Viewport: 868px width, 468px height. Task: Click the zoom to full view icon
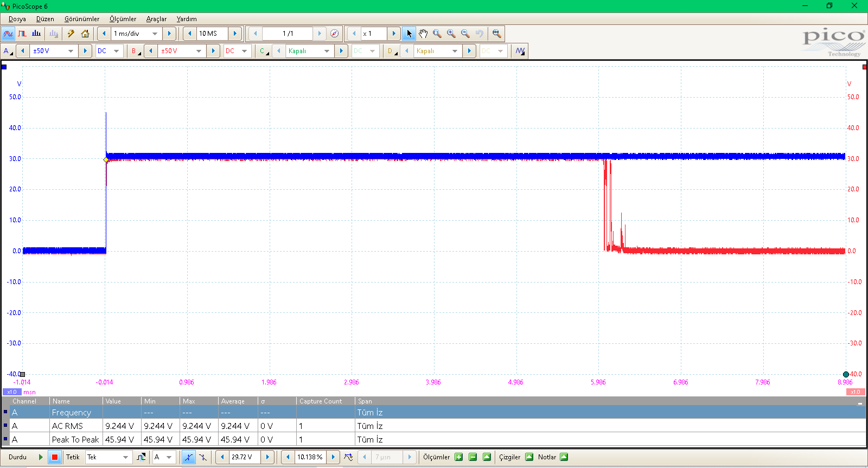pos(496,34)
